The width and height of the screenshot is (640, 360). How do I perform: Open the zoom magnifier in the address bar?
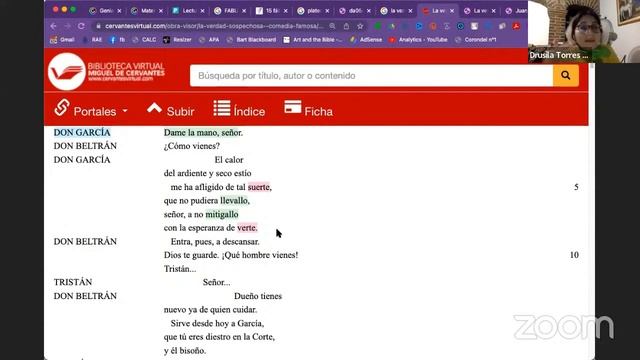click(x=332, y=26)
